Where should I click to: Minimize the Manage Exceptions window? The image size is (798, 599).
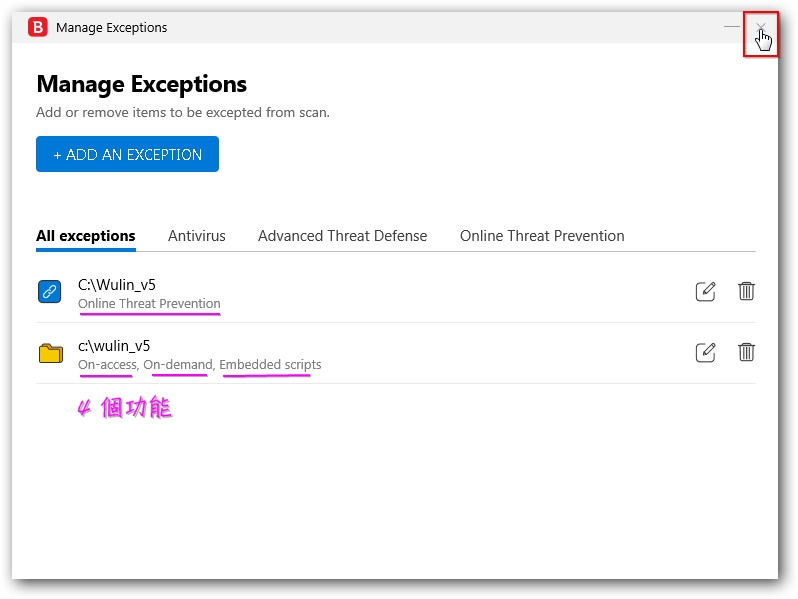pos(731,27)
